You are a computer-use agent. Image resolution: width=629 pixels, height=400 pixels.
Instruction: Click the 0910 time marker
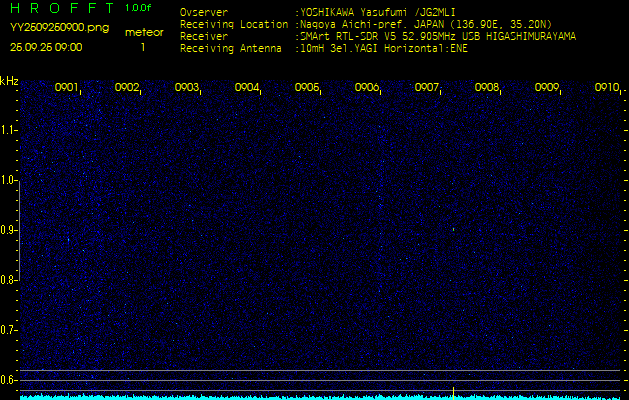[607, 87]
